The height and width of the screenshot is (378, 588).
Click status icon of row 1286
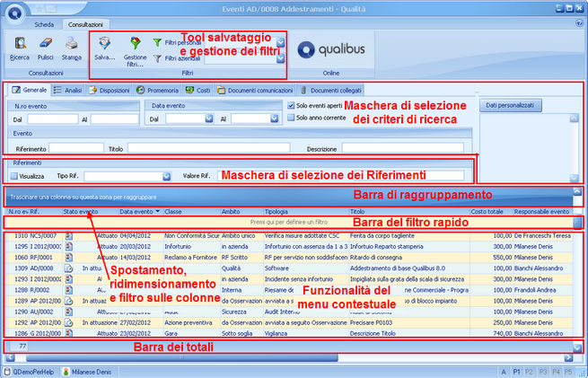(68, 333)
